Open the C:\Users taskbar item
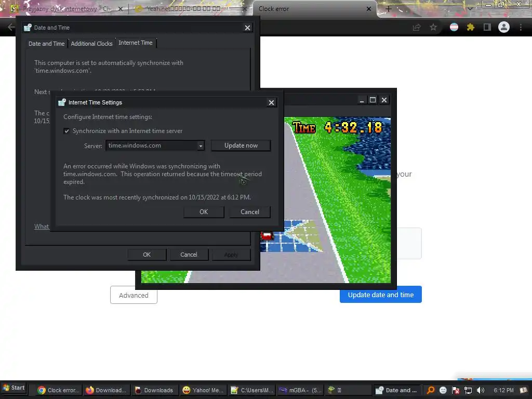This screenshot has height=399, width=532. [251, 390]
